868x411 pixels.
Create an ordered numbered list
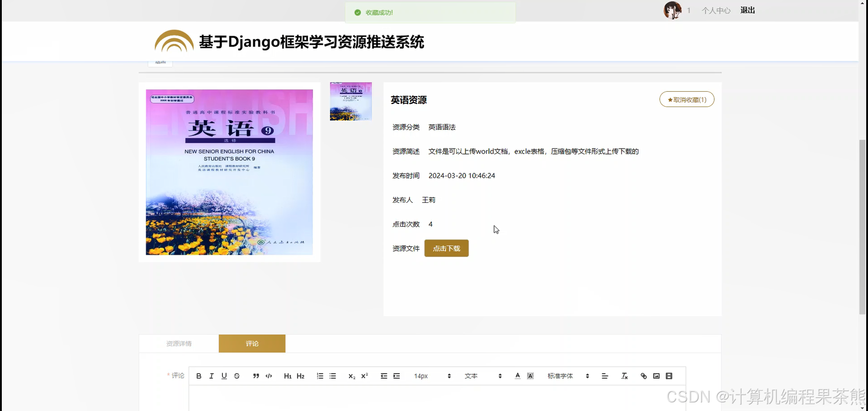[320, 376]
